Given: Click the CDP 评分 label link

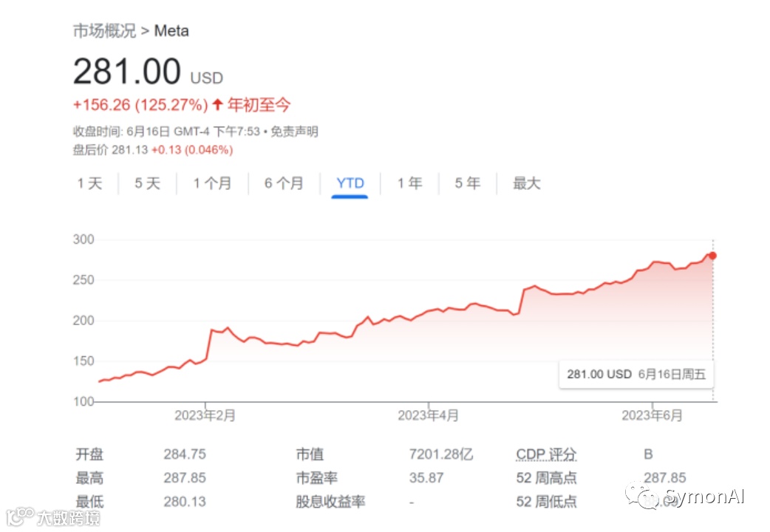Looking at the screenshot, I should (x=546, y=454).
